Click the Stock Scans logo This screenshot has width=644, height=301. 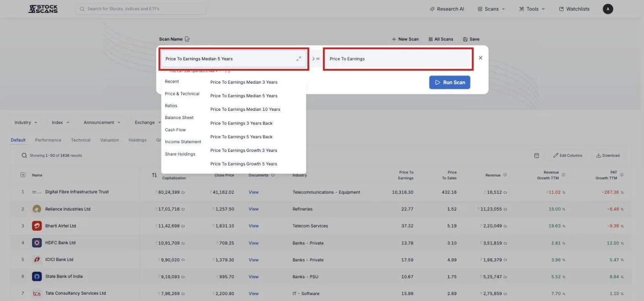[43, 9]
